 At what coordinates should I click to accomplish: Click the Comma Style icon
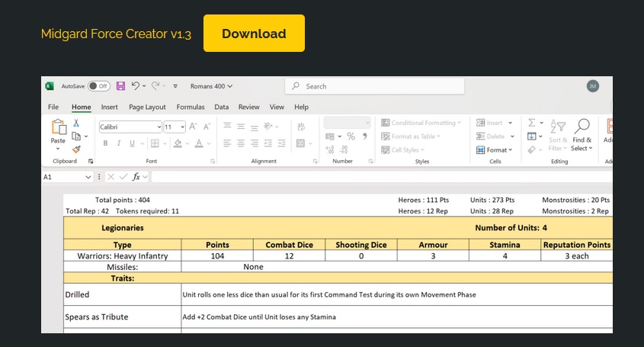coord(364,136)
